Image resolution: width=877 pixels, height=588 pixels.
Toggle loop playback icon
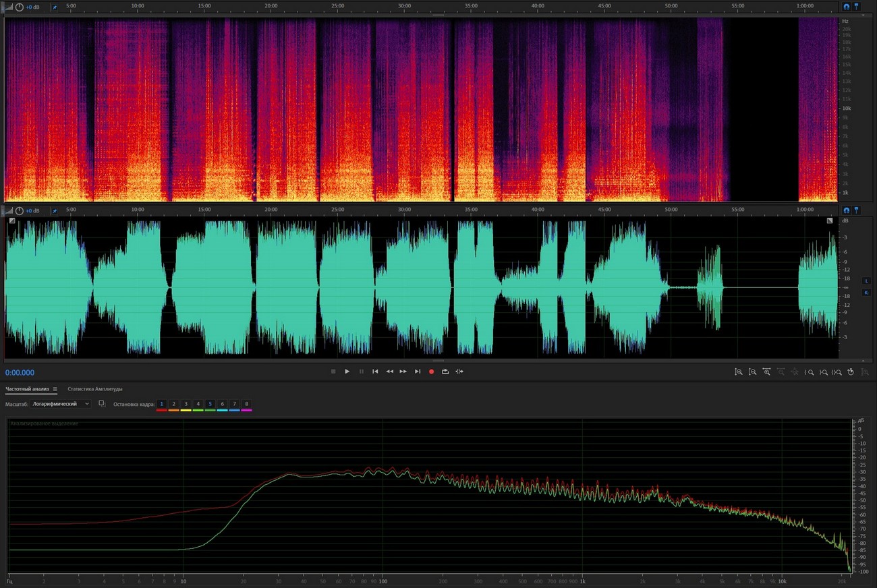[445, 372]
